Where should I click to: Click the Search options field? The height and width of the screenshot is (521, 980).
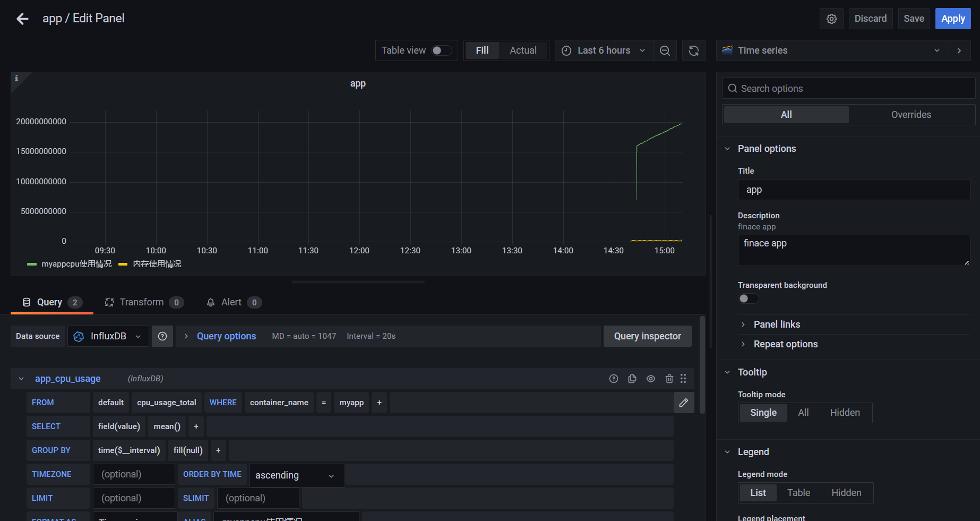(848, 89)
